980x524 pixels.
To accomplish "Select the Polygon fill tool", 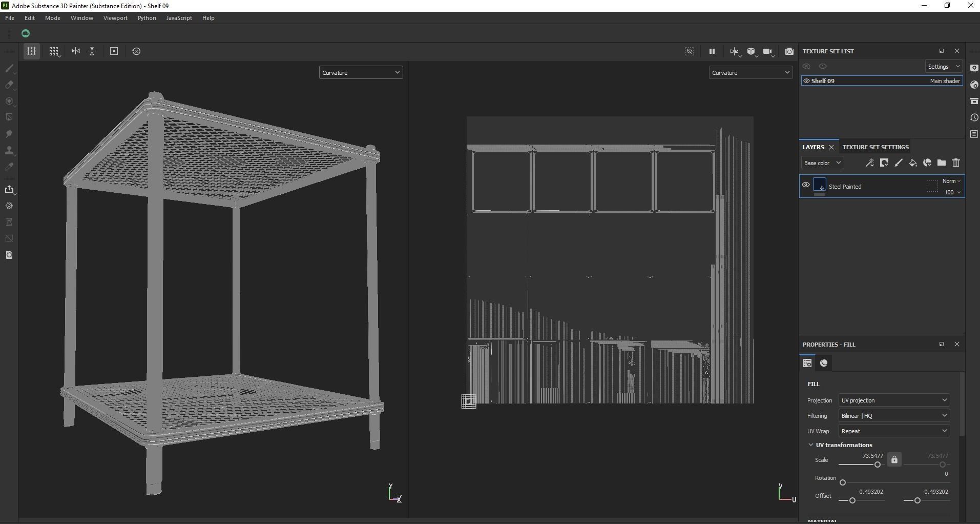I will pyautogui.click(x=9, y=117).
